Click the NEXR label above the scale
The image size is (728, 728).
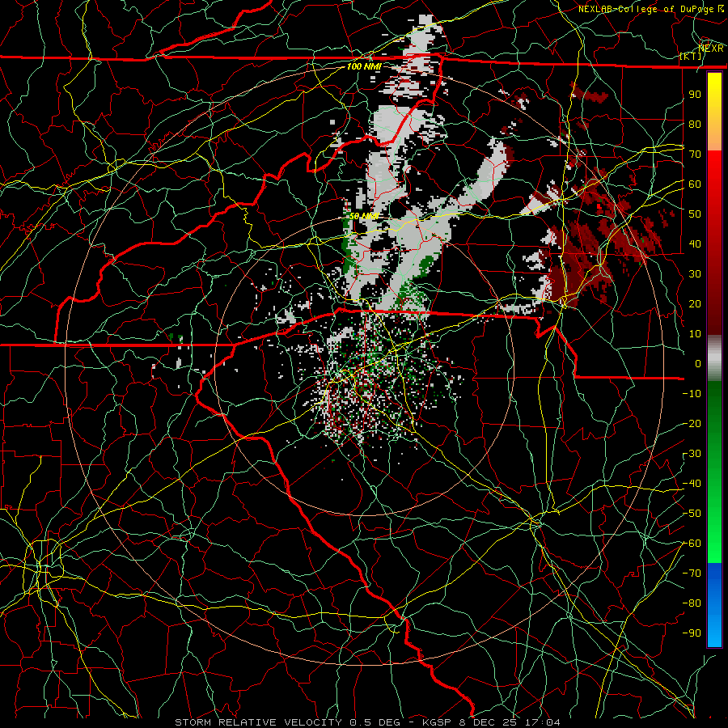pos(711,48)
